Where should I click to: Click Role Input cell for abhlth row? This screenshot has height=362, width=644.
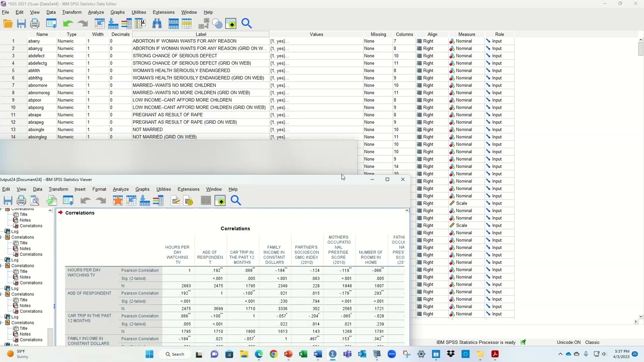click(499, 70)
